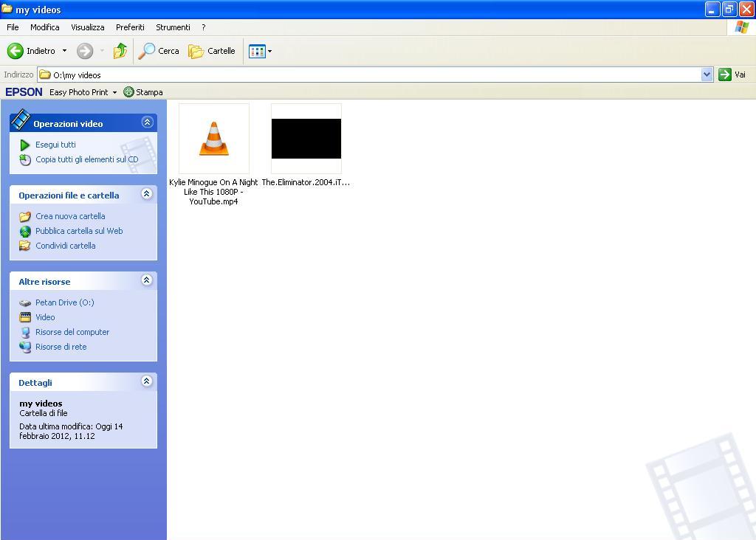Click the folder icon in address bar
This screenshot has height=540, width=756.
point(45,75)
